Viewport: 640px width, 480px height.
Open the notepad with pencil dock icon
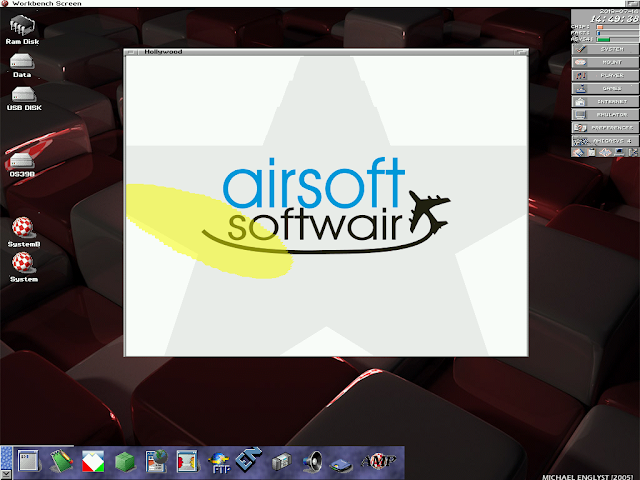pyautogui.click(x=62, y=461)
